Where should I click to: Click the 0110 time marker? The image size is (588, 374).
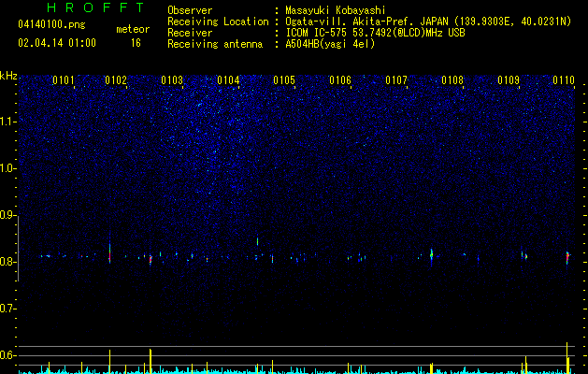coord(564,80)
